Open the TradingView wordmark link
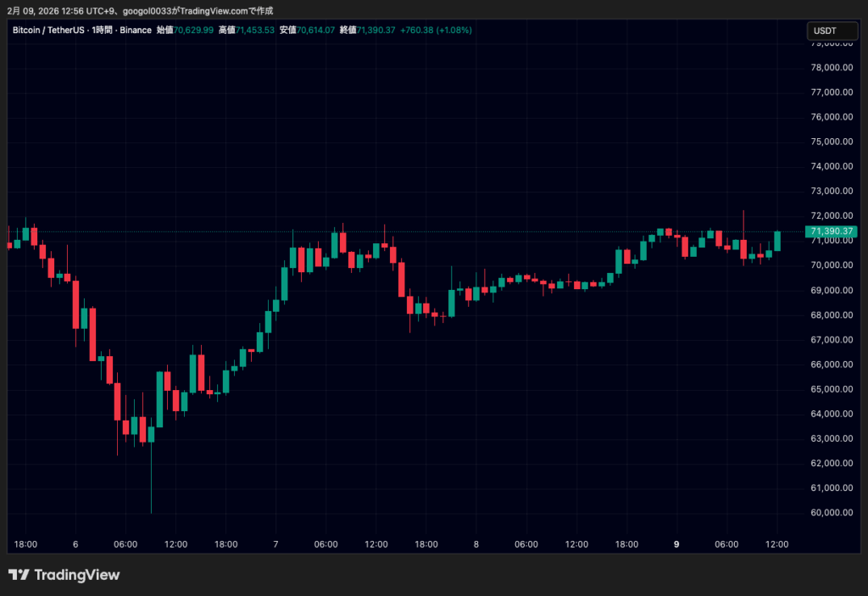This screenshot has height=596, width=868. (x=76, y=576)
